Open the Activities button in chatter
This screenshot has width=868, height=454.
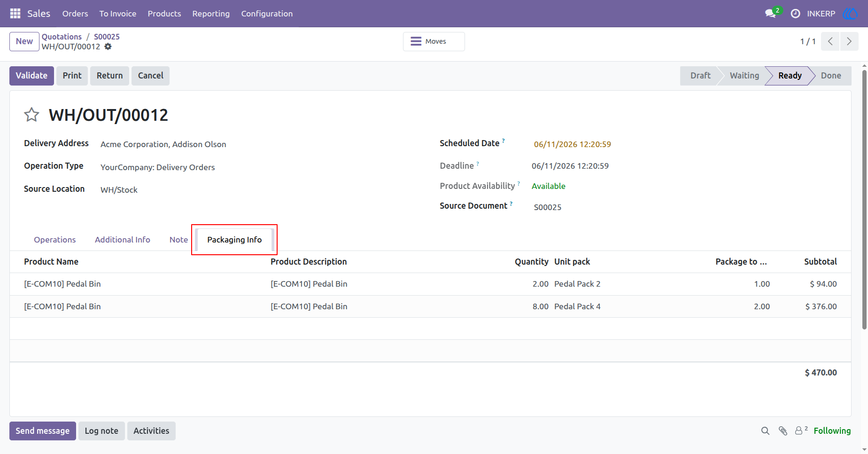151,431
